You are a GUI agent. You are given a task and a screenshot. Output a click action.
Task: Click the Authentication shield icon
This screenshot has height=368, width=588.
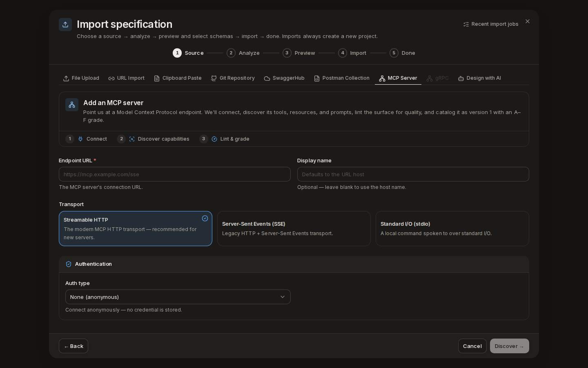tap(69, 264)
